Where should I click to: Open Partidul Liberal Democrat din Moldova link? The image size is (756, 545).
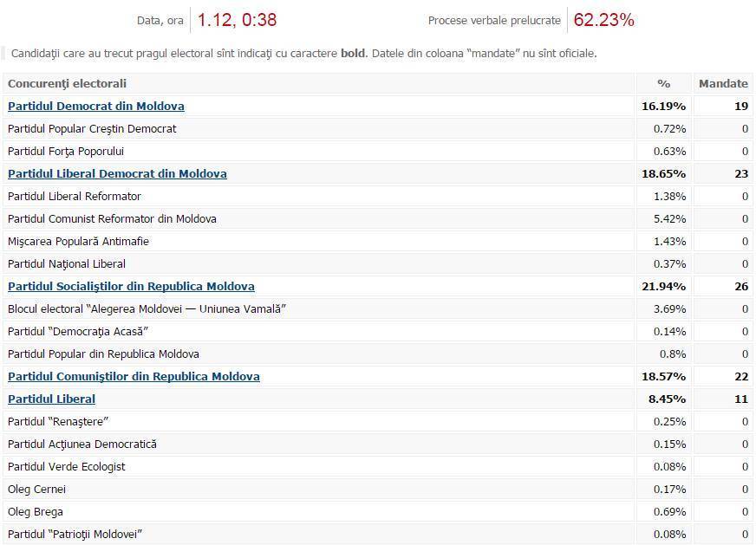117,173
